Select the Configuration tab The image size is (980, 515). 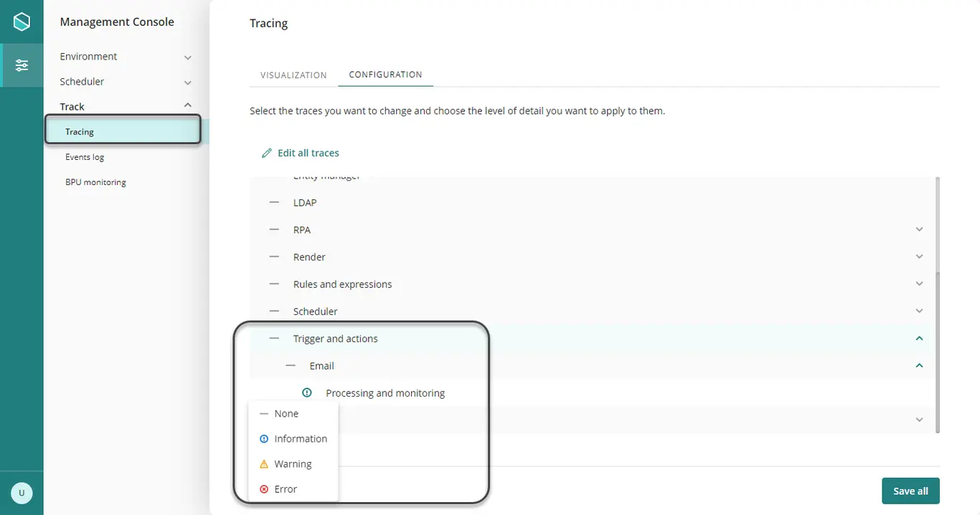[x=385, y=75]
